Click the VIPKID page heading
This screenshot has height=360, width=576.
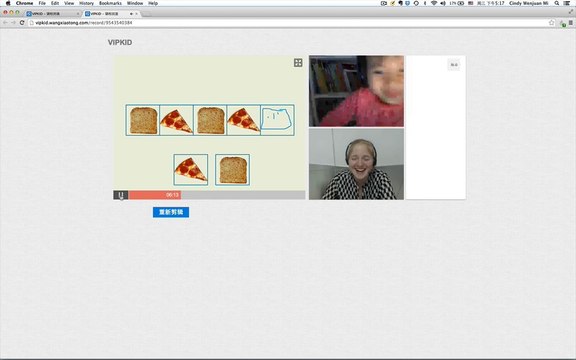120,42
